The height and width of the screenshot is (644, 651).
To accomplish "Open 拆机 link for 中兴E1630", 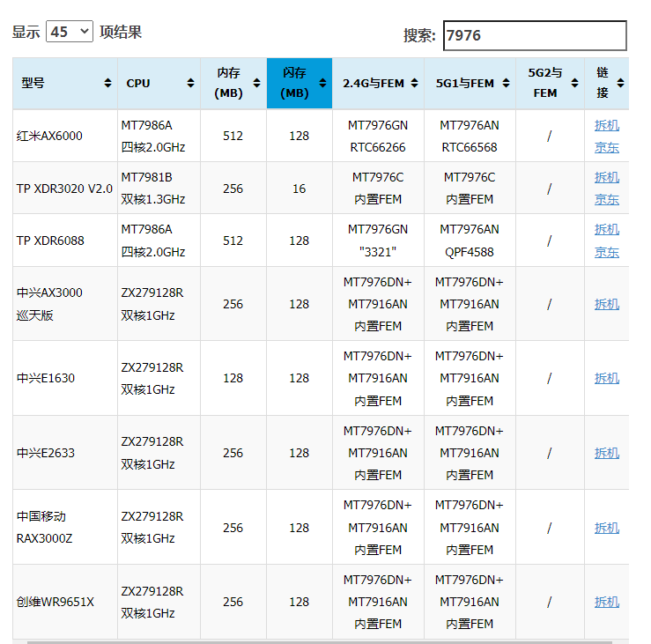I will coord(607,378).
